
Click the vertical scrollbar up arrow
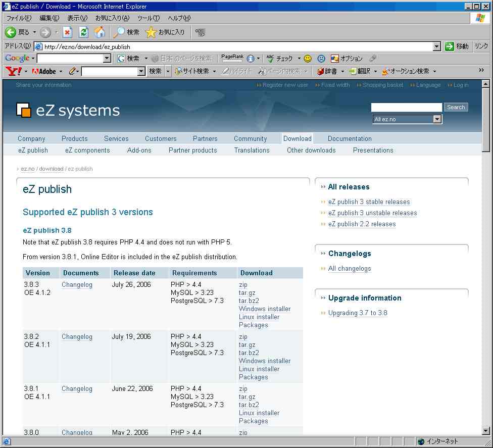pyautogui.click(x=485, y=84)
